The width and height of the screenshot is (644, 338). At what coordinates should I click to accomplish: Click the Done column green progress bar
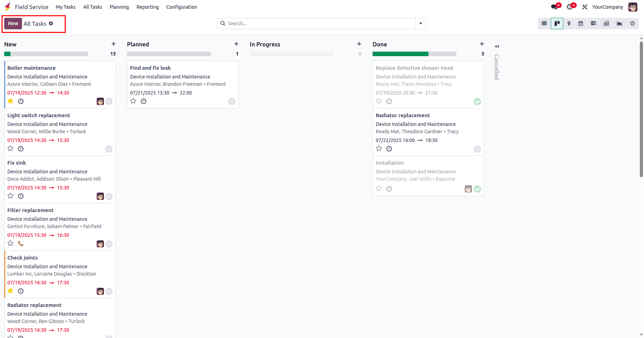400,54
